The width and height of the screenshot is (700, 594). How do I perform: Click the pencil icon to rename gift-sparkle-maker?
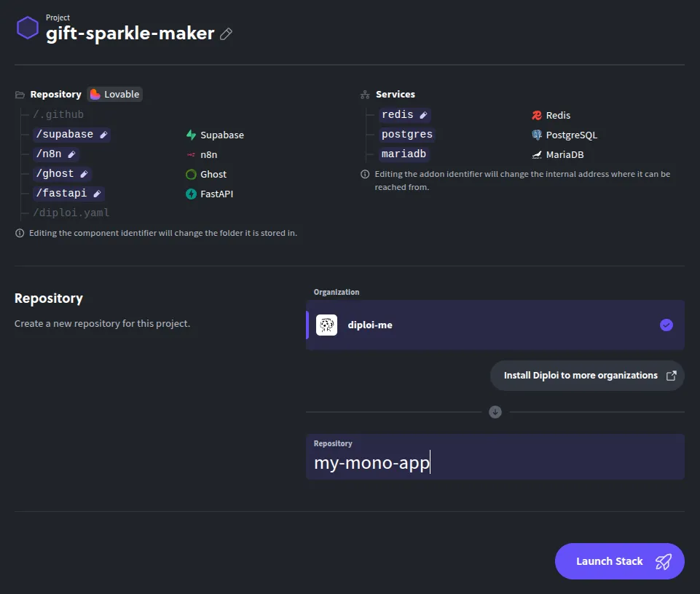226,33
